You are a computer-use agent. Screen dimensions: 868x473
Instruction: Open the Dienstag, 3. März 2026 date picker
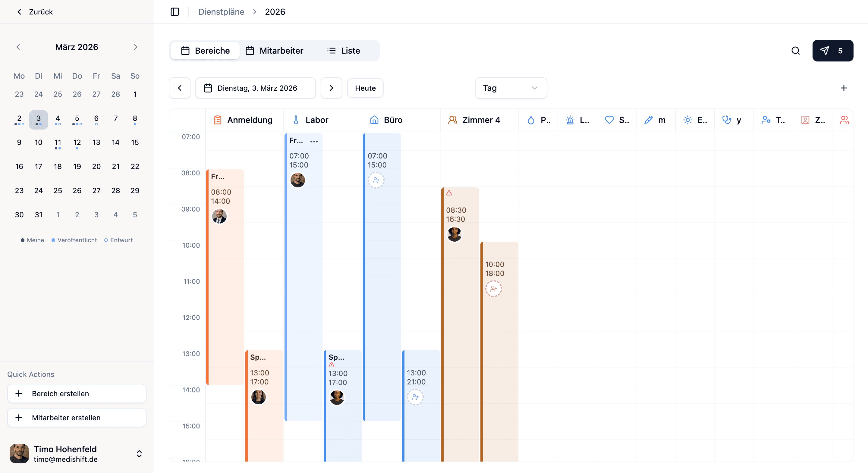[255, 88]
